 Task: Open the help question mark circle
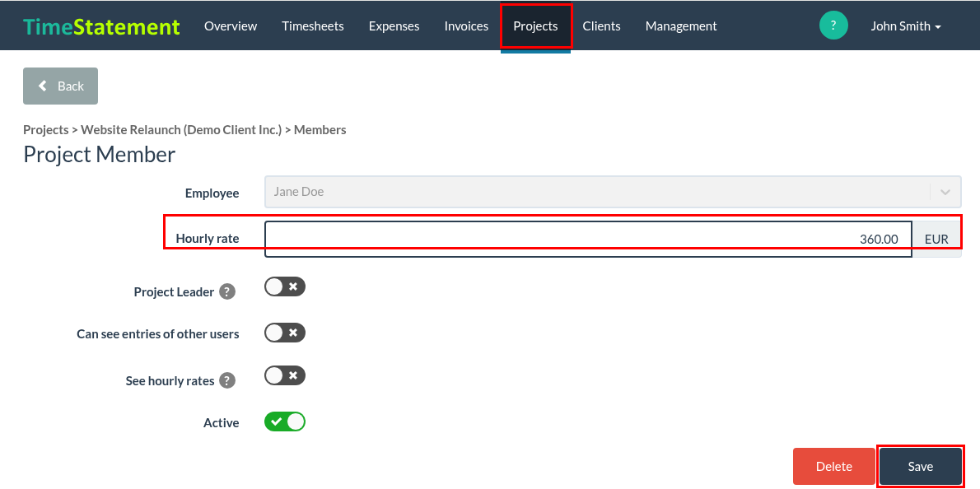tap(833, 26)
